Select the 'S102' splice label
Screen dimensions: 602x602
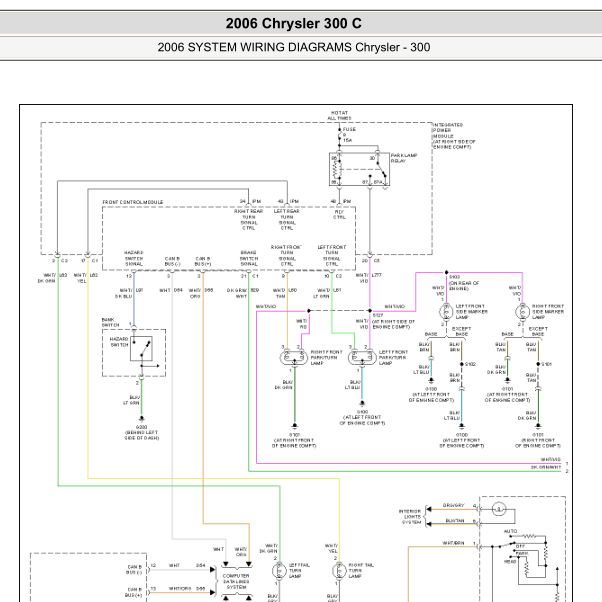tap(470, 364)
